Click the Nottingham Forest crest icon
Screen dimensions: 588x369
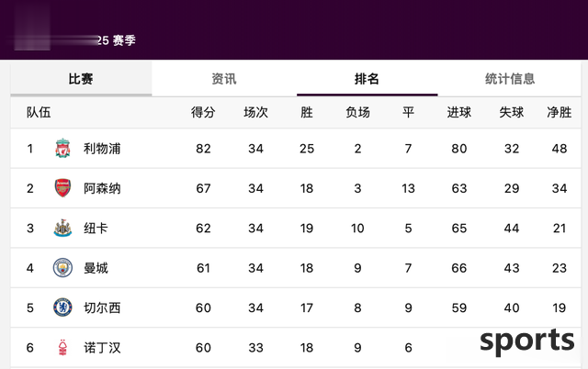[x=62, y=348]
